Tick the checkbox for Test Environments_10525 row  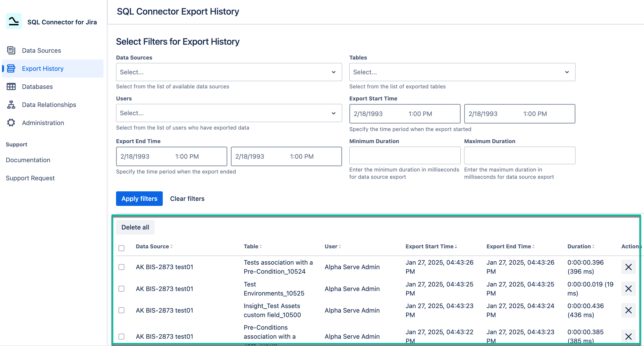[122, 289]
